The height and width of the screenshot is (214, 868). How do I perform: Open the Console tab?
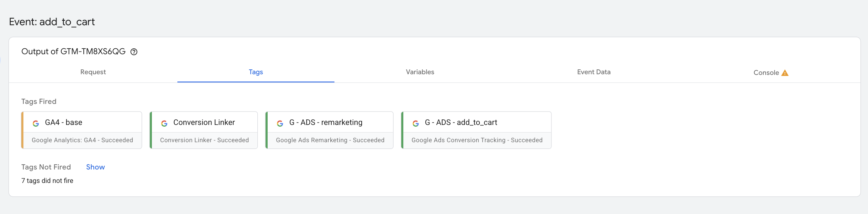coord(771,72)
